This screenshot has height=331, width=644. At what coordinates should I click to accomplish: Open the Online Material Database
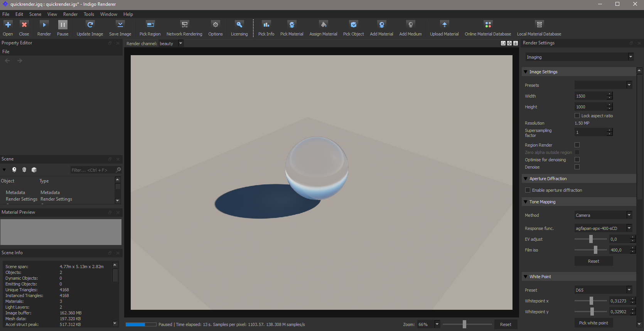[488, 25]
